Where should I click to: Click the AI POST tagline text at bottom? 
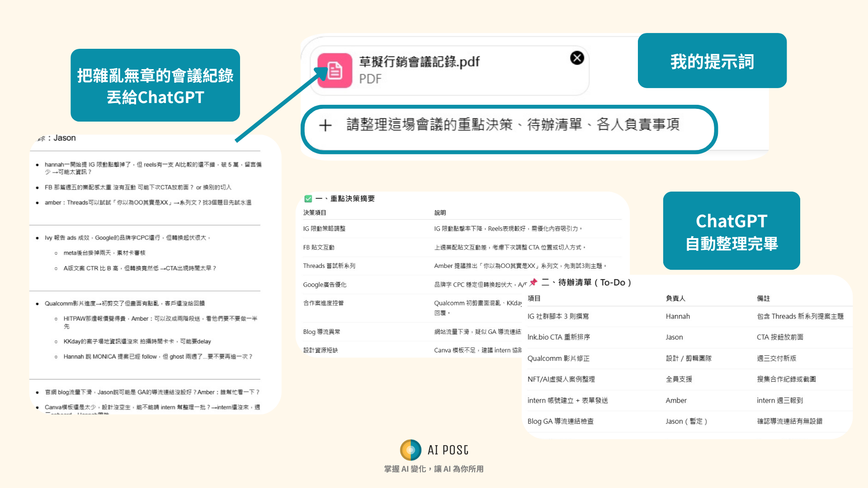click(434, 469)
